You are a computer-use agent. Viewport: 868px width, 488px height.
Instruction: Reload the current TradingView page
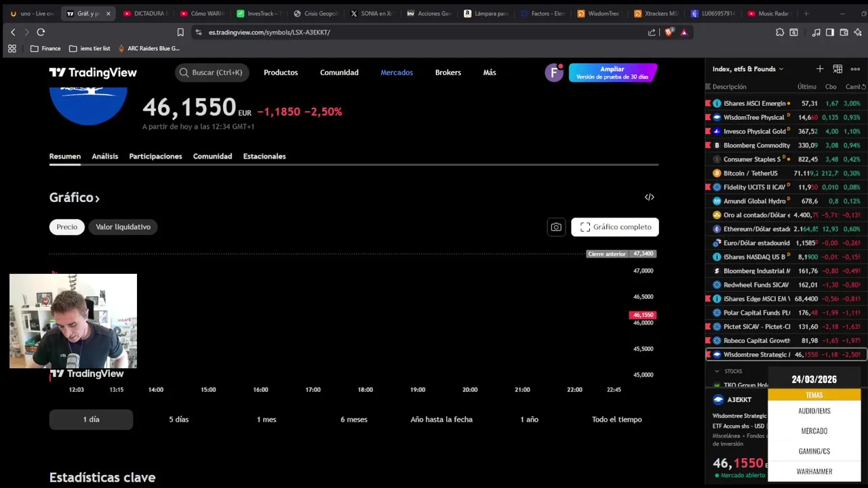click(x=41, y=32)
